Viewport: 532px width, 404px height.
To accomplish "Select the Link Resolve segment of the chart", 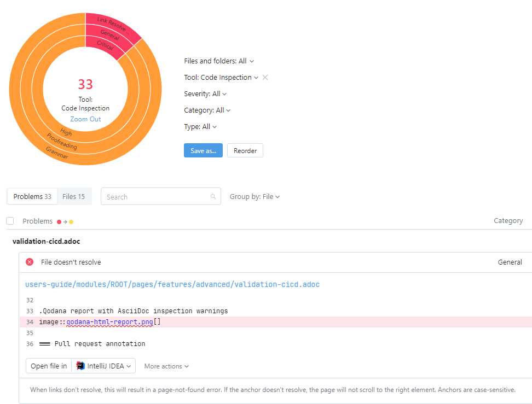I will pyautogui.click(x=114, y=25).
